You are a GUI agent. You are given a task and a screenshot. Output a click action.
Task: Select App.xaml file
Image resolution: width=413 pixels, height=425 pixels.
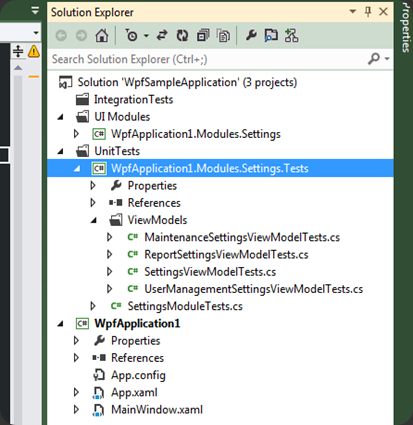click(x=134, y=392)
